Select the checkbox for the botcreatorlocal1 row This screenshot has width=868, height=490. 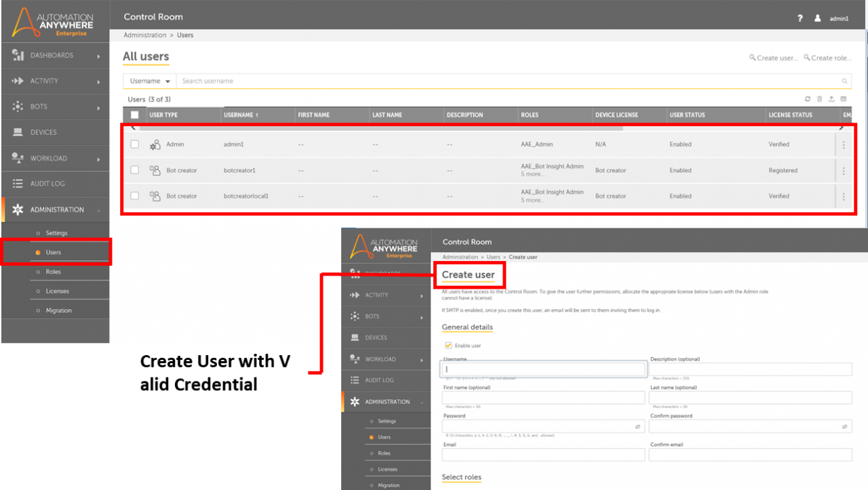(x=135, y=196)
